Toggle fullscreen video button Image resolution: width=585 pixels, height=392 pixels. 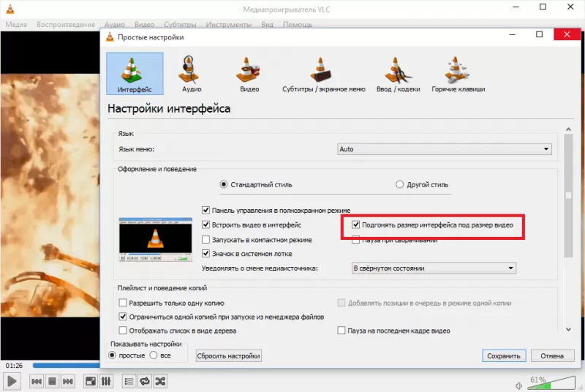pos(90,381)
